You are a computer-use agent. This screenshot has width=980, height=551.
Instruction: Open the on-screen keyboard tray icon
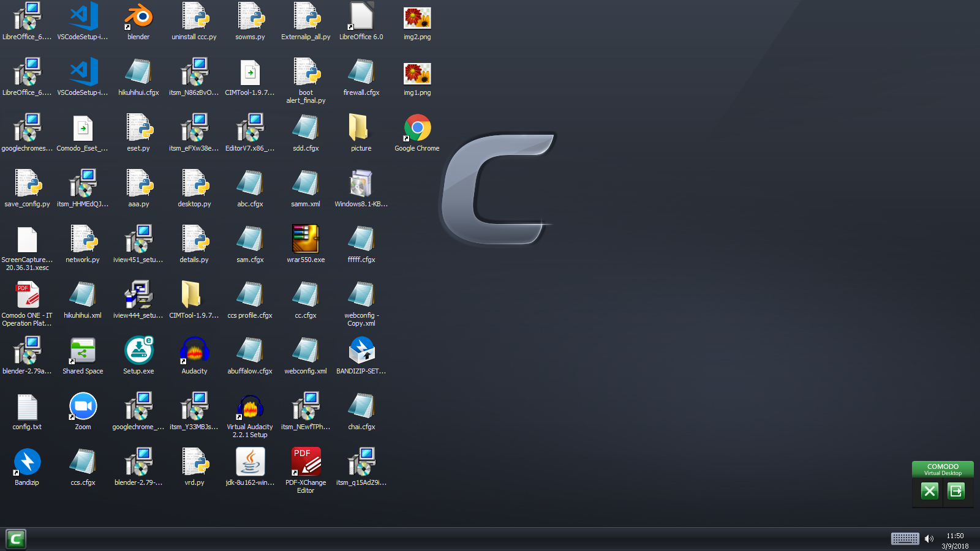[x=905, y=539]
